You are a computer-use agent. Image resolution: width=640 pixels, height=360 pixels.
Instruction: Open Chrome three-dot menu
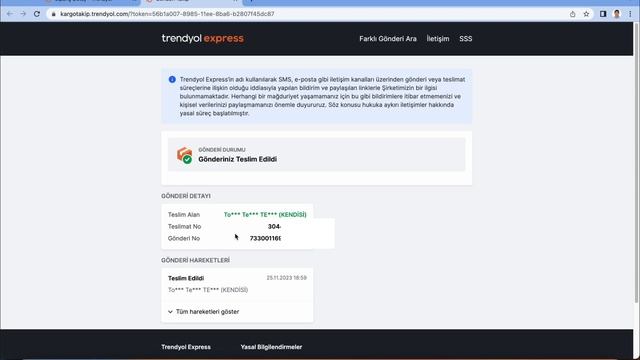630,14
